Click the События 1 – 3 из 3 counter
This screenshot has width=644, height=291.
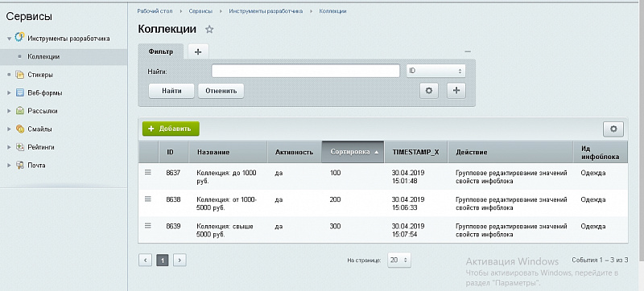[x=600, y=260]
